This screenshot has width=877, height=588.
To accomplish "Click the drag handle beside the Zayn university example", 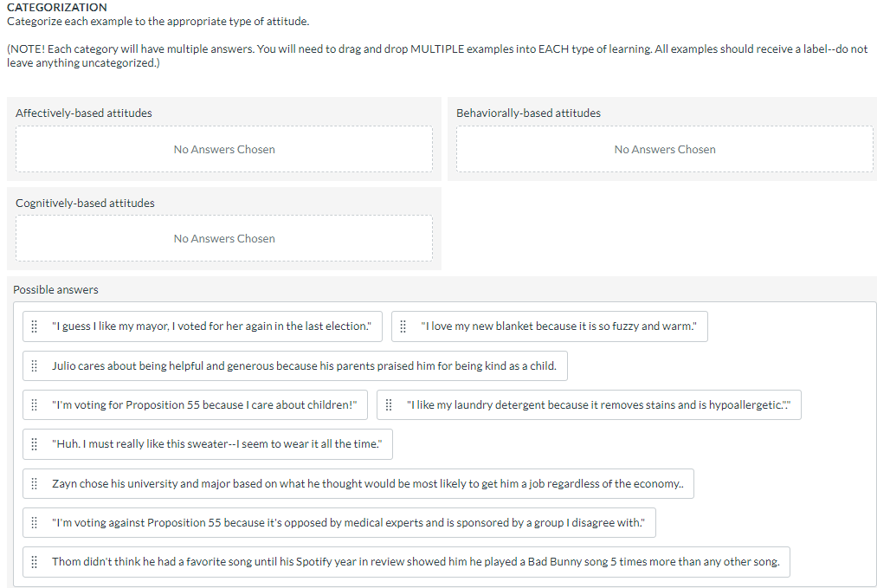I will [34, 483].
